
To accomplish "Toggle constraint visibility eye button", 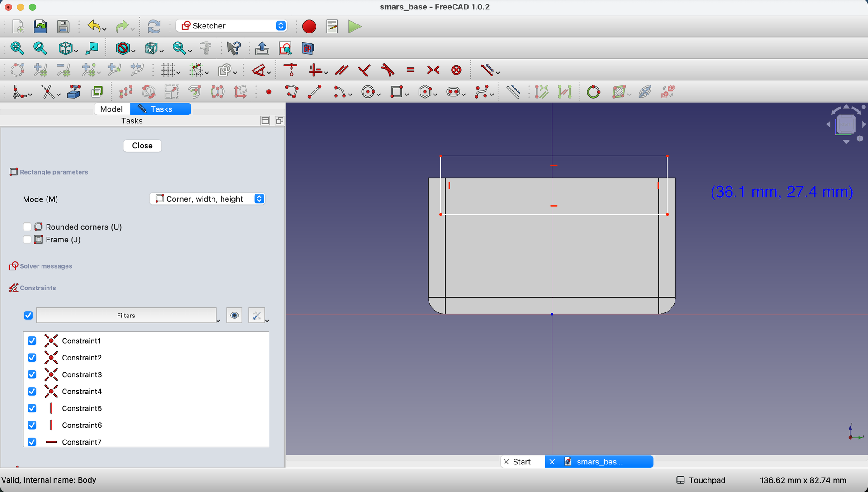I will 234,316.
